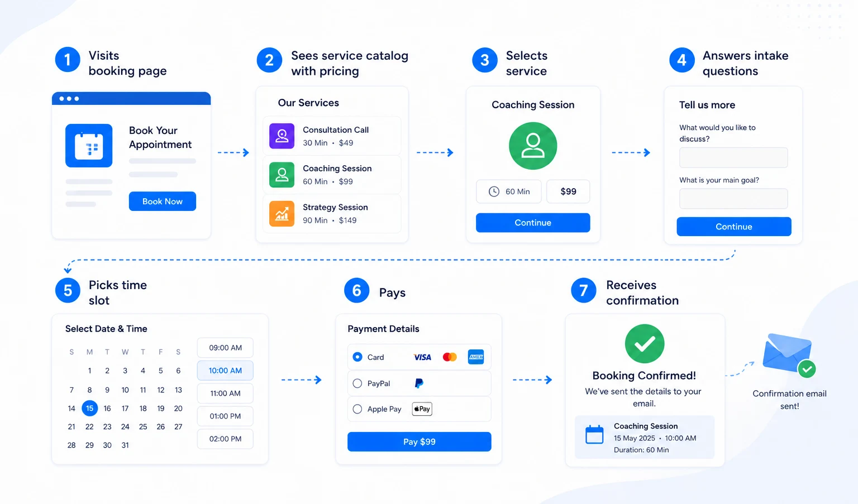Pick date 1 in the calendar

[x=89, y=371]
